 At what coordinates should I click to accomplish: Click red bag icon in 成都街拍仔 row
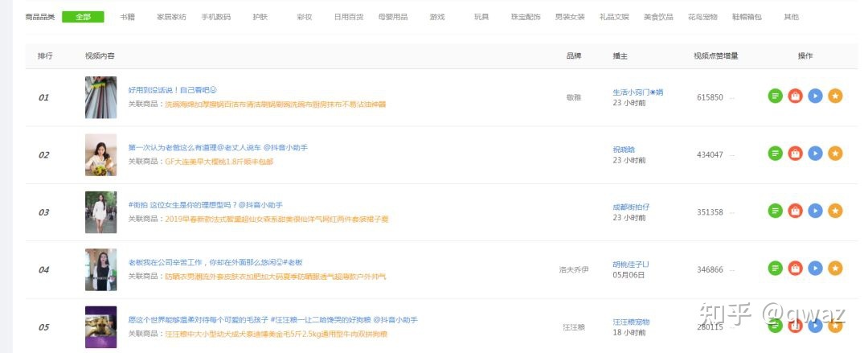[x=795, y=211]
